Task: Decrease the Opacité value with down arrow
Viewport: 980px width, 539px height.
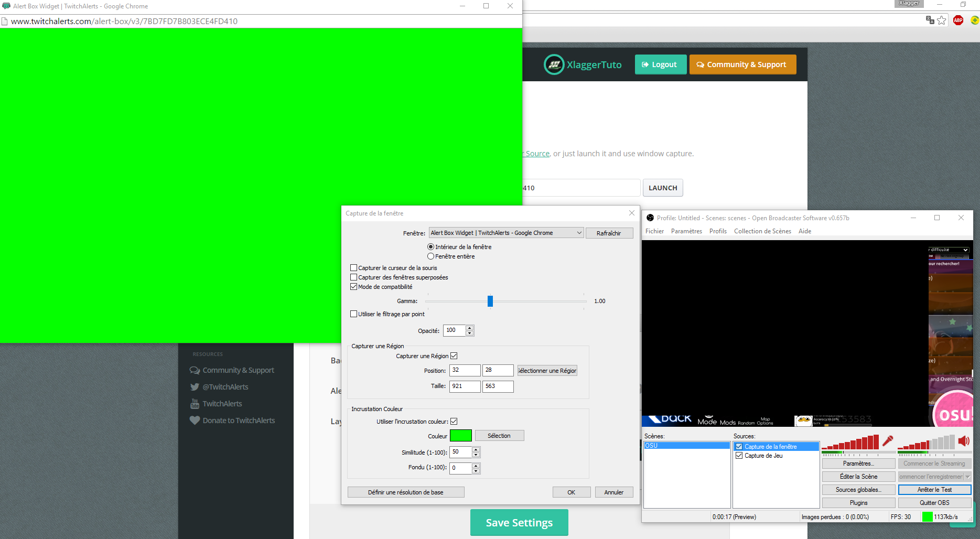Action: [470, 333]
